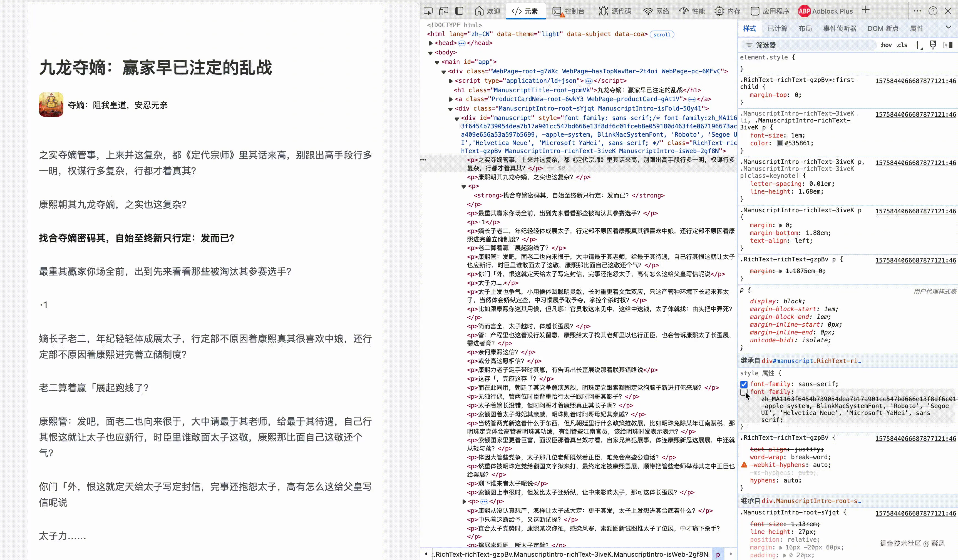Uncheck the font-family: sans-serif property
The image size is (958, 560).
click(744, 384)
